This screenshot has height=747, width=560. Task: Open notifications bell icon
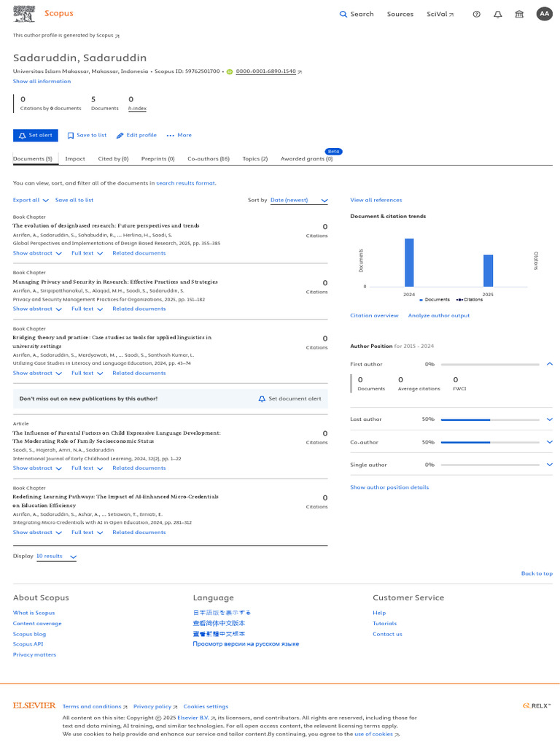click(x=497, y=15)
